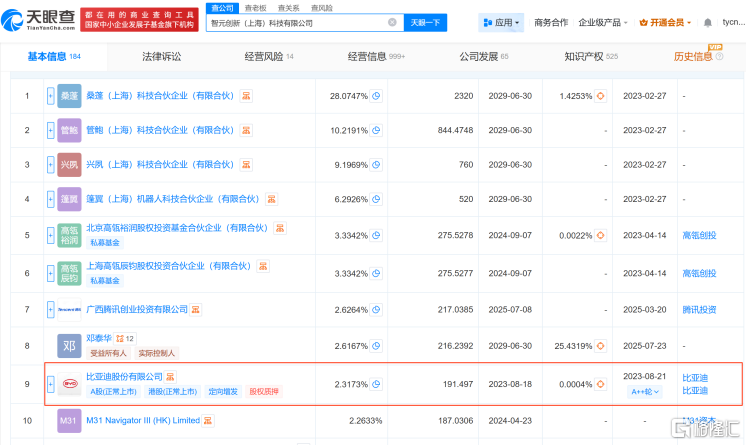The width and height of the screenshot is (746, 445).
Task: Switch to 公司发展 tab
Action: coord(484,57)
